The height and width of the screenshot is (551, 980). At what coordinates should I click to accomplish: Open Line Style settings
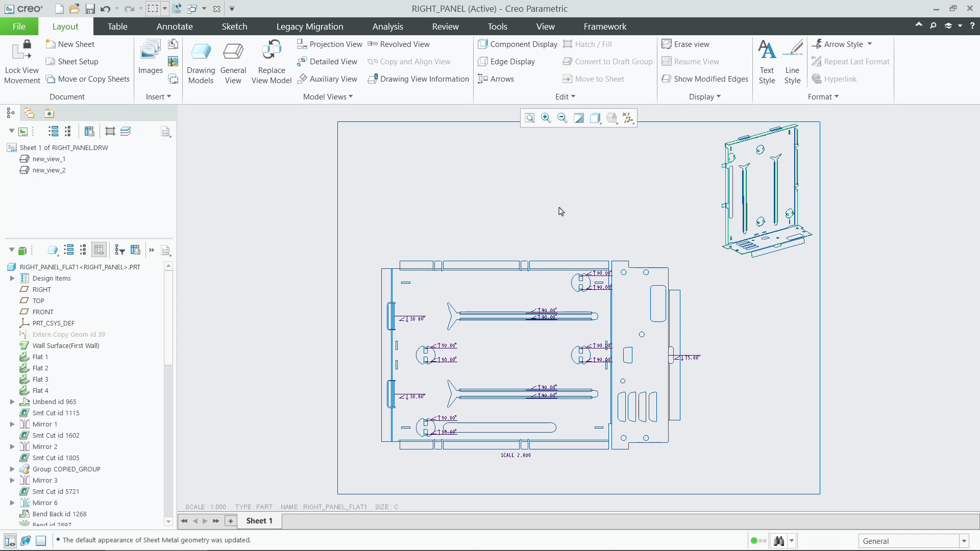(792, 62)
